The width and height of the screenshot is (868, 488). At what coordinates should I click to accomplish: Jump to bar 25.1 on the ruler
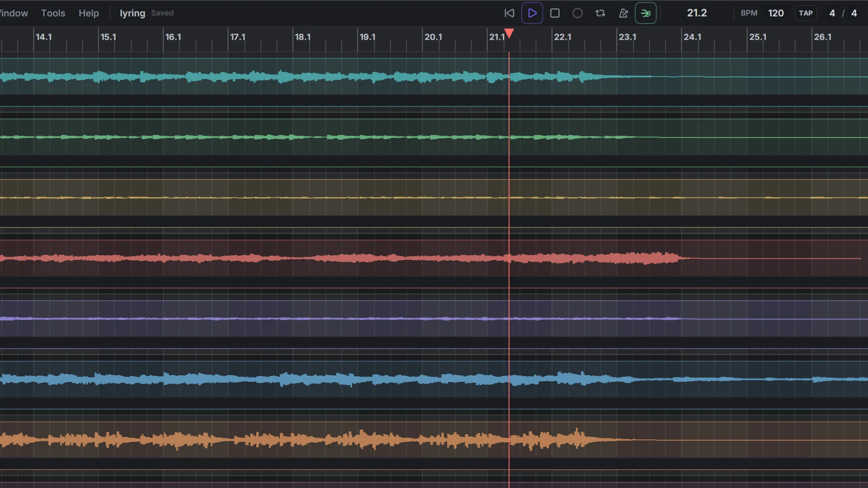coord(758,37)
